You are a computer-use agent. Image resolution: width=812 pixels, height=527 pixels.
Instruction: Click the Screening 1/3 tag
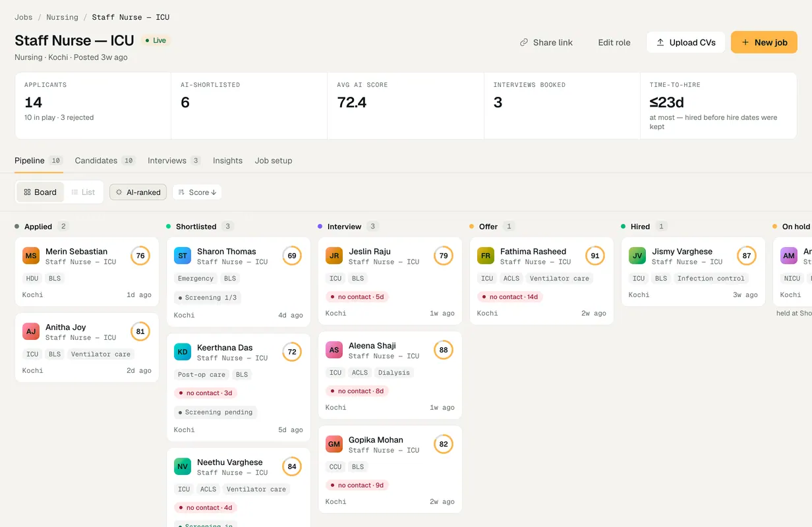click(207, 298)
